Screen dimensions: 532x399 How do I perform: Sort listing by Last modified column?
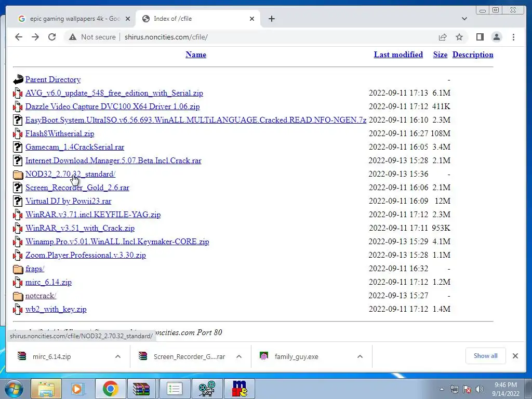click(398, 55)
